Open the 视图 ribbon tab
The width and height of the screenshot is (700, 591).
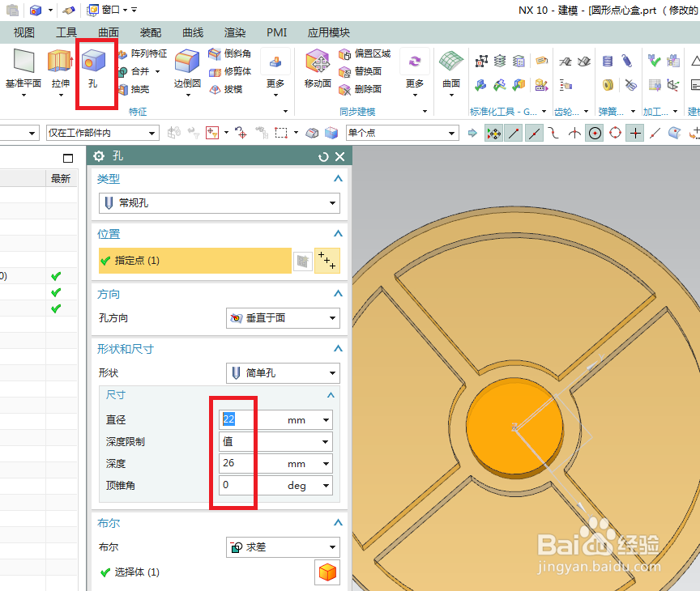[24, 32]
